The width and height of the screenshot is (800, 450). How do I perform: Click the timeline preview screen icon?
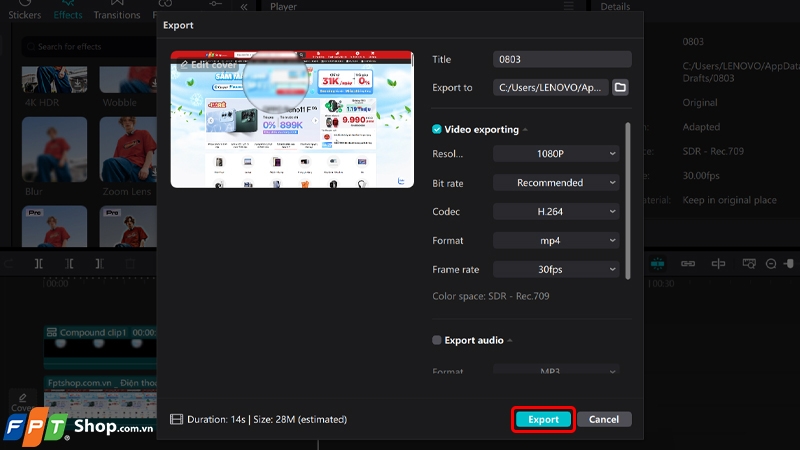pyautogui.click(x=749, y=263)
